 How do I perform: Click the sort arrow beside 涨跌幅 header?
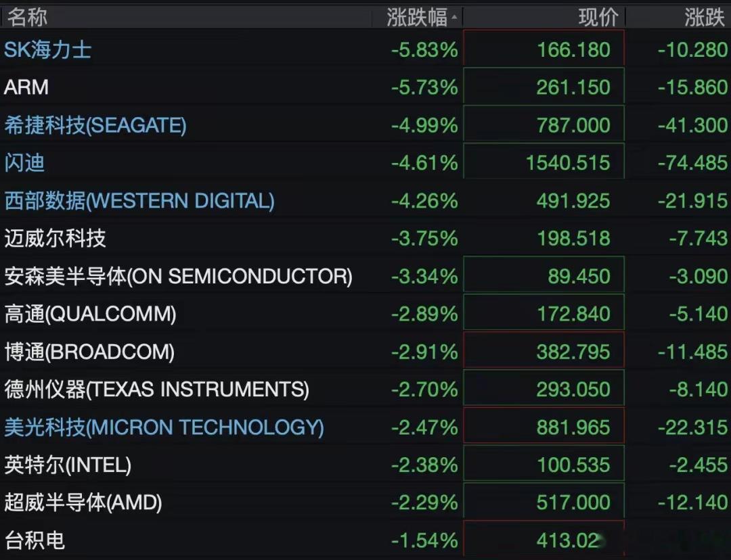tap(454, 18)
